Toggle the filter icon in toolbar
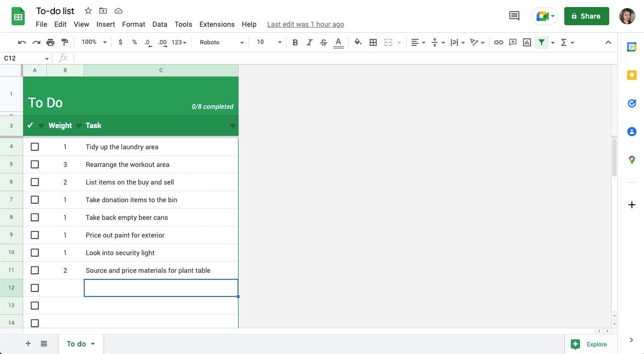Image resolution: width=644 pixels, height=354 pixels. coord(541,42)
